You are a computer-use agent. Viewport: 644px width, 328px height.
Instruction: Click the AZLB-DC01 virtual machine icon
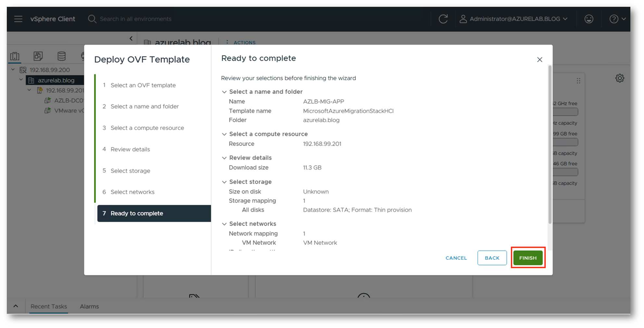(x=47, y=100)
